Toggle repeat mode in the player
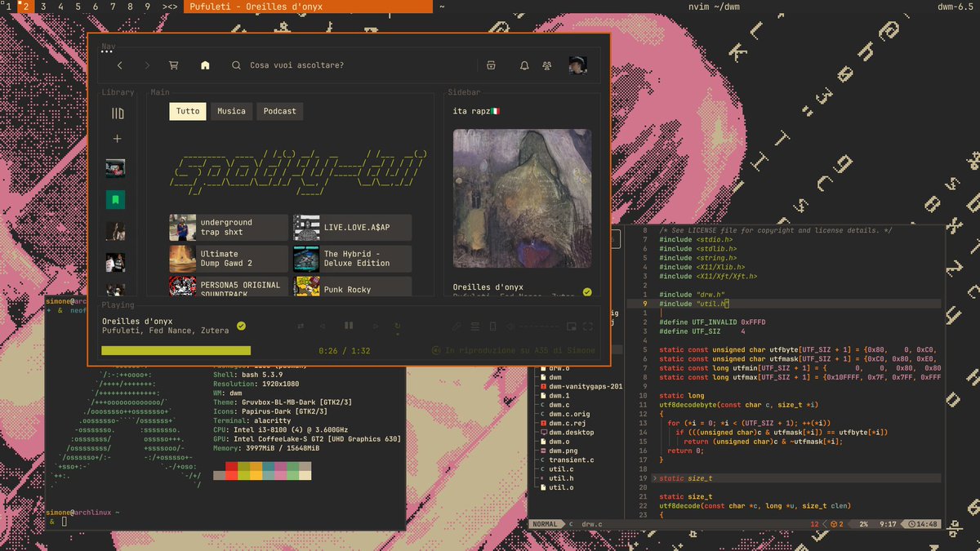This screenshot has width=980, height=551. click(x=398, y=326)
